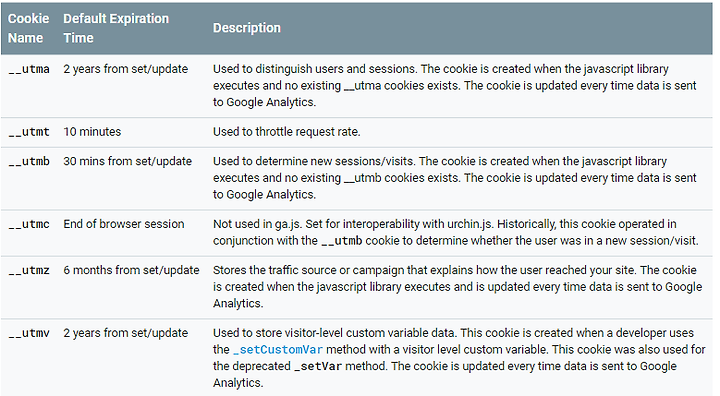Select the __utmc cookie name cell
This screenshot has width=720, height=396.
click(x=29, y=225)
